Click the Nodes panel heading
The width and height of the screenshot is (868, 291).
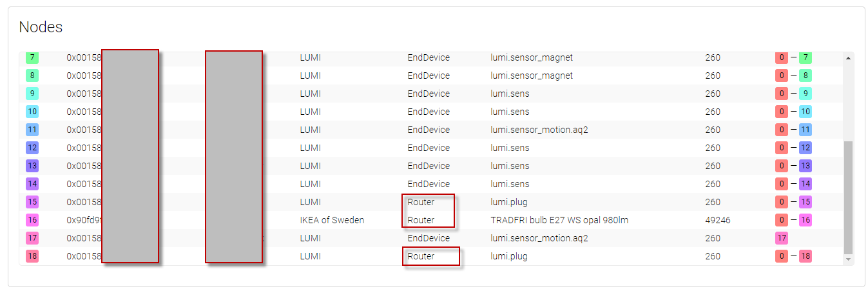[41, 27]
